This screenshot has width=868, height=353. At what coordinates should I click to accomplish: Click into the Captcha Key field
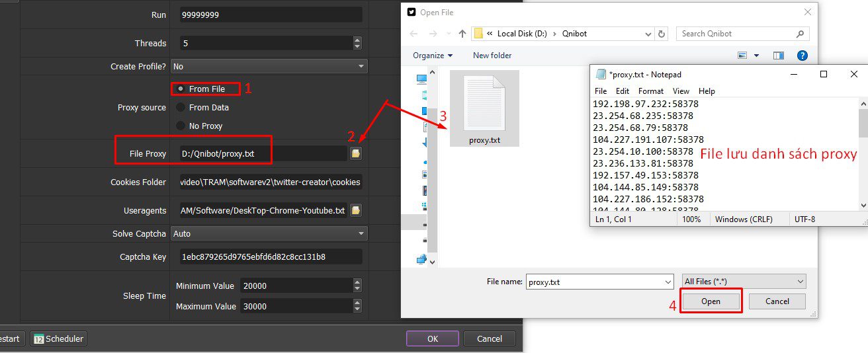271,256
